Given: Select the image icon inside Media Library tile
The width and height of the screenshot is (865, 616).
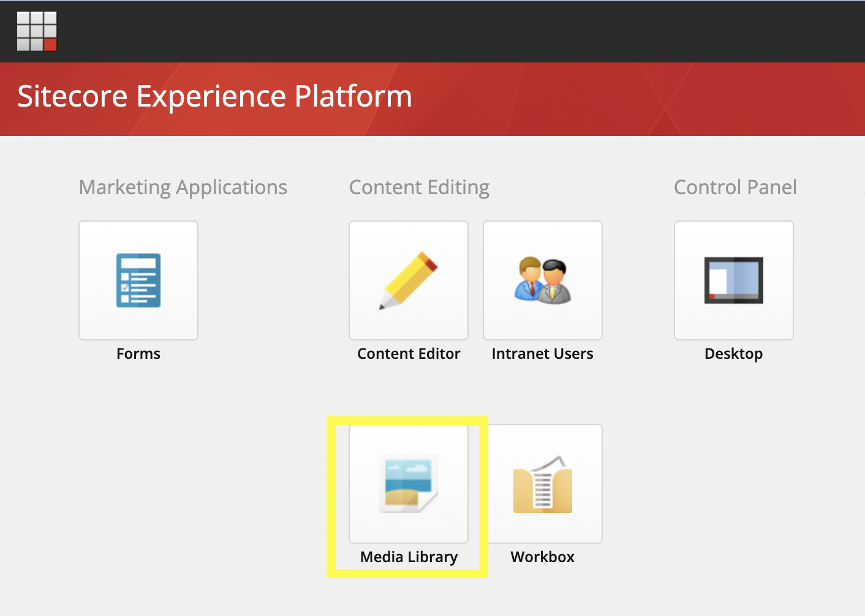Looking at the screenshot, I should click(409, 483).
